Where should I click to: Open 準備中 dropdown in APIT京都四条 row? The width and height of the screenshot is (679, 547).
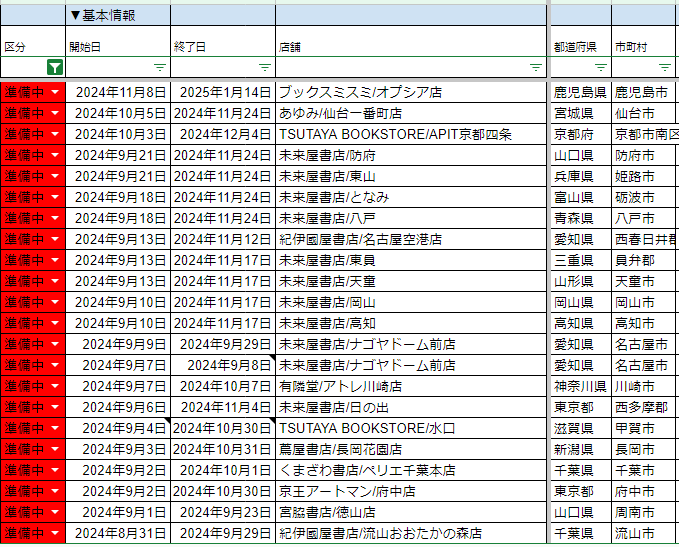pos(55,134)
